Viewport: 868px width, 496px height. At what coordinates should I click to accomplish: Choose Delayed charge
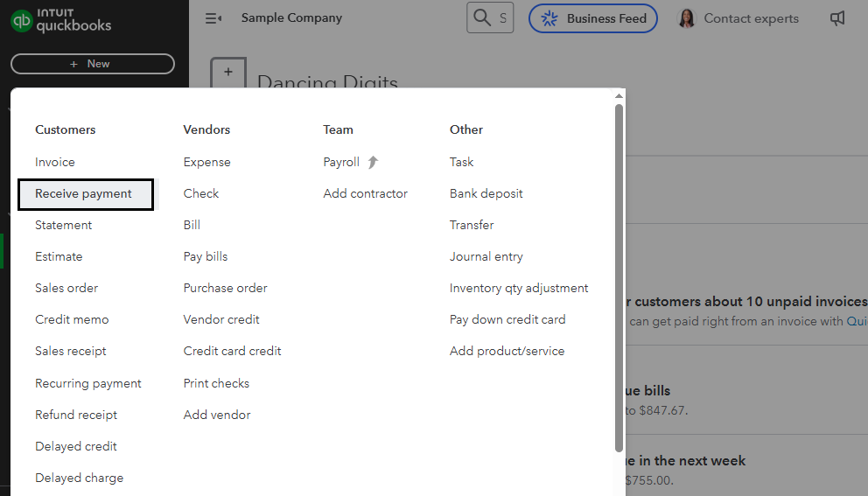79,479
